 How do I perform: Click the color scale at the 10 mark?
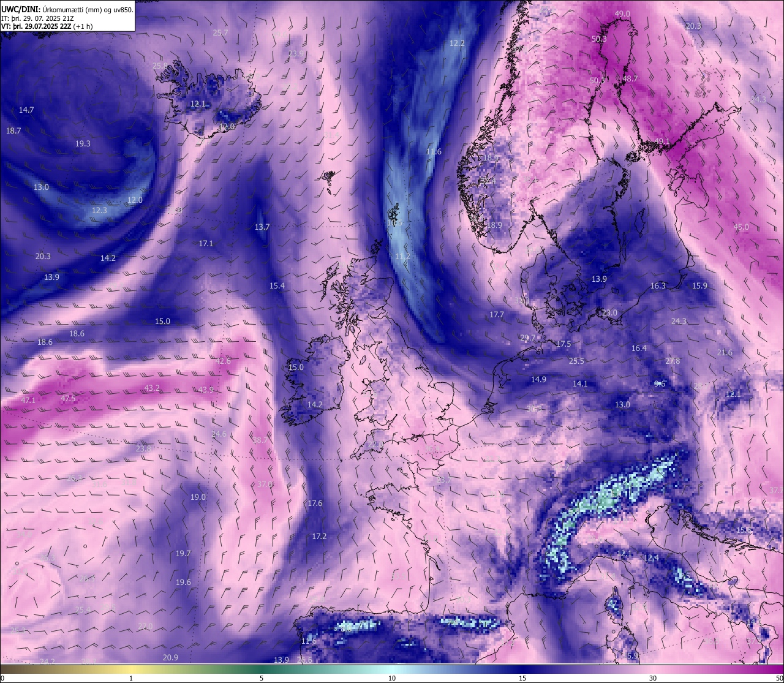pyautogui.click(x=392, y=678)
